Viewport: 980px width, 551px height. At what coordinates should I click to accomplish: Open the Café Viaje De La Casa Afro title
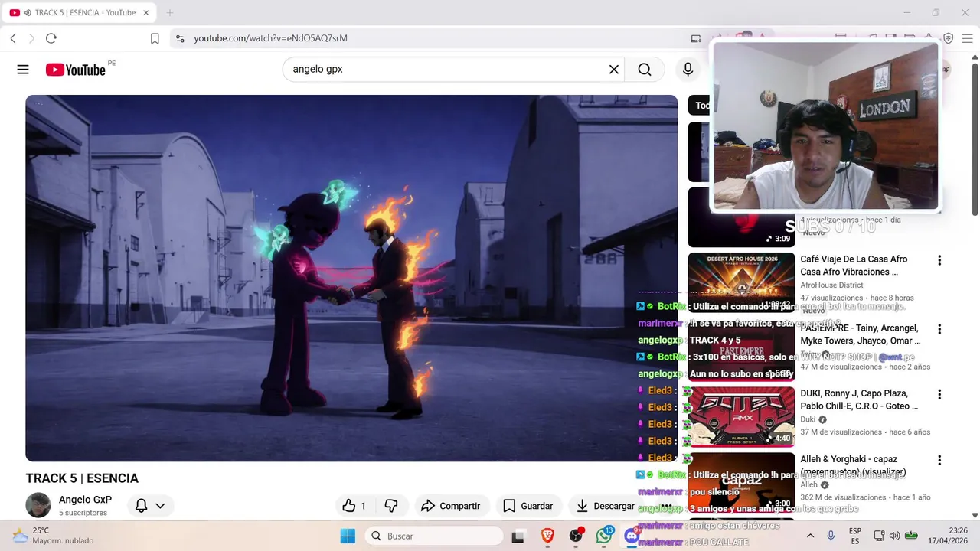pos(854,266)
